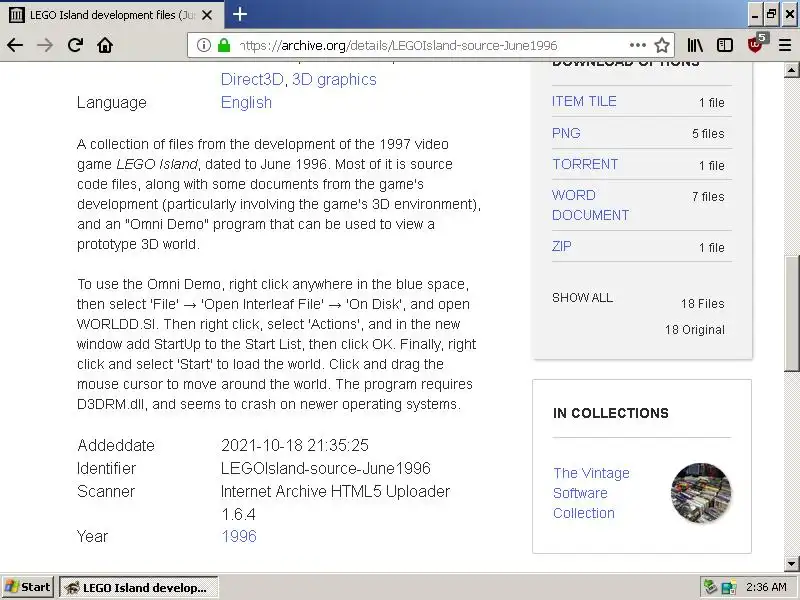Screen dimensions: 800x600
Task: Click the 5 files count beside PNG
Action: tap(708, 134)
